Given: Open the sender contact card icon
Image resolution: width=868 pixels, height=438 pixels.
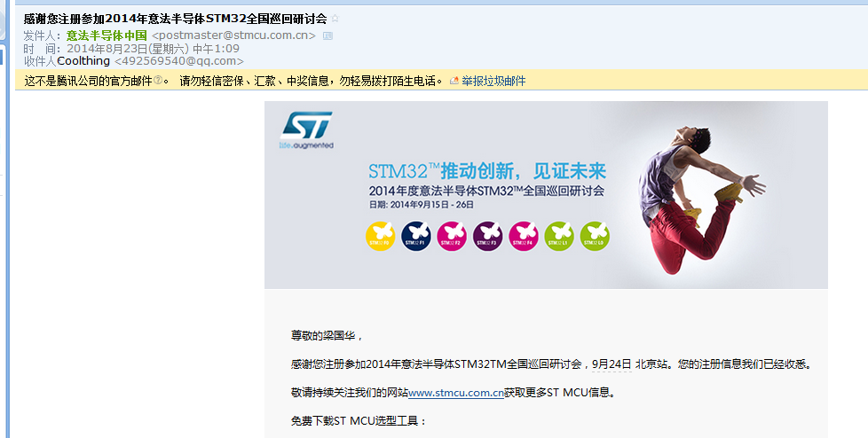Looking at the screenshot, I should [327, 36].
